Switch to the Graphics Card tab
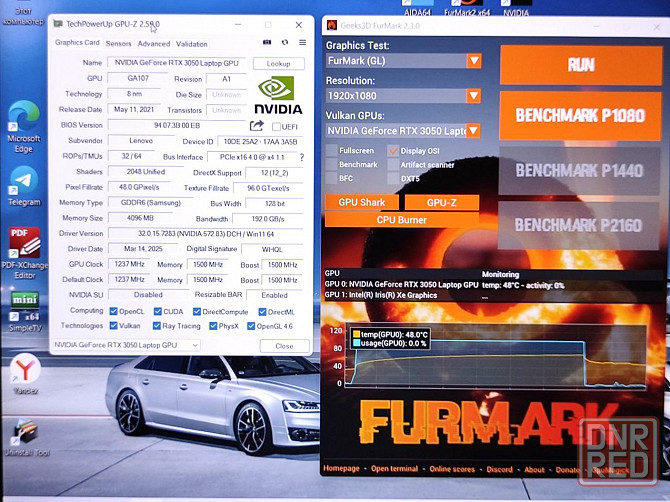Image resolution: width=670 pixels, height=502 pixels. (77, 42)
